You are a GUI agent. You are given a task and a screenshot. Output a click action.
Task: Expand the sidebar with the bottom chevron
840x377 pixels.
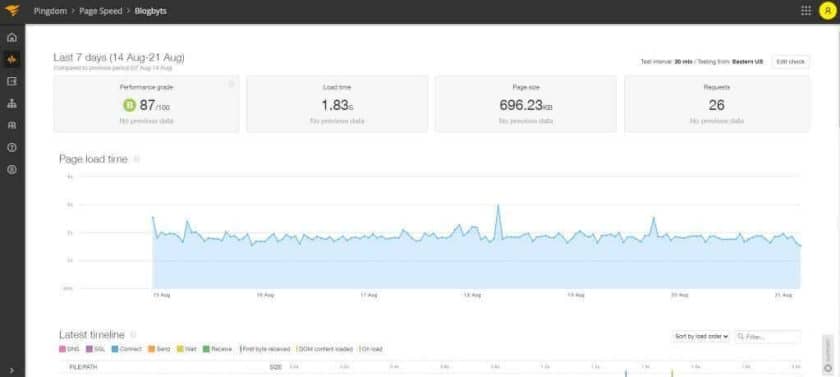12,370
